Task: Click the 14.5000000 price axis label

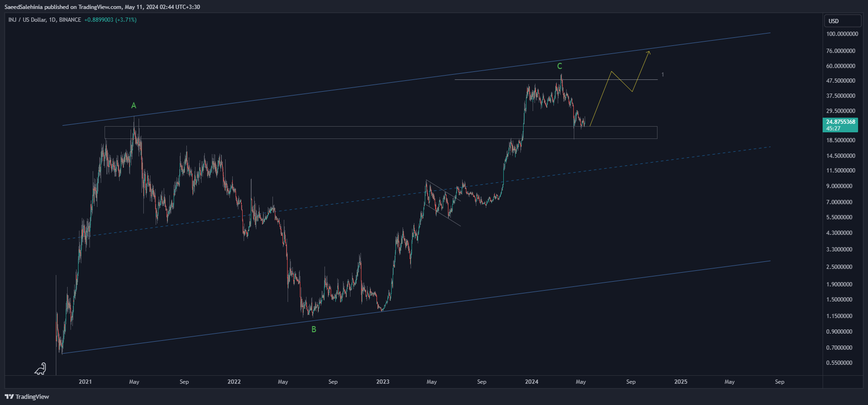Action: tap(841, 156)
